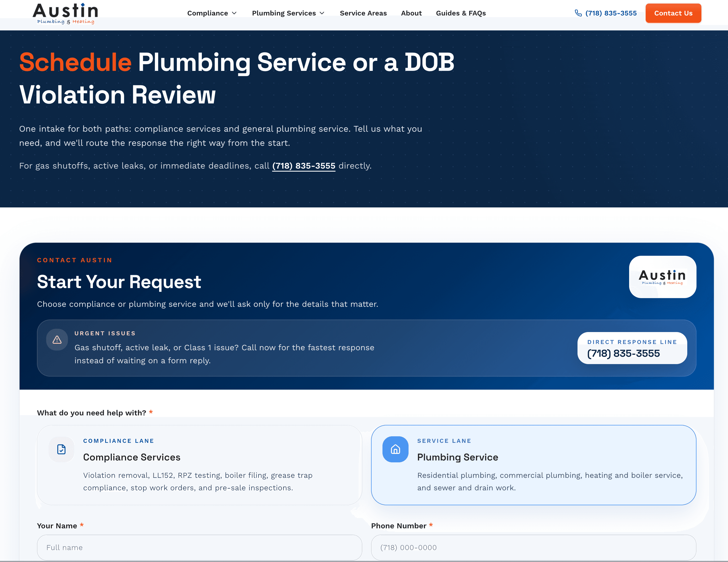Click the 'CONTACT AUSTIN' label
The image size is (728, 562).
coord(75,260)
